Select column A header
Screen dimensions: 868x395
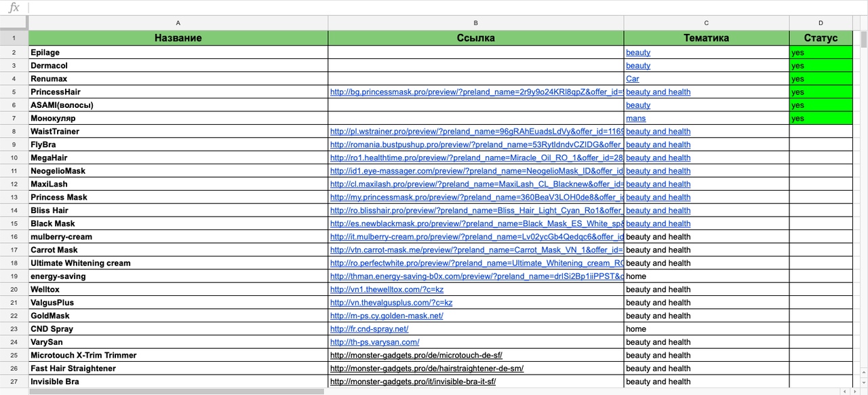tap(178, 23)
